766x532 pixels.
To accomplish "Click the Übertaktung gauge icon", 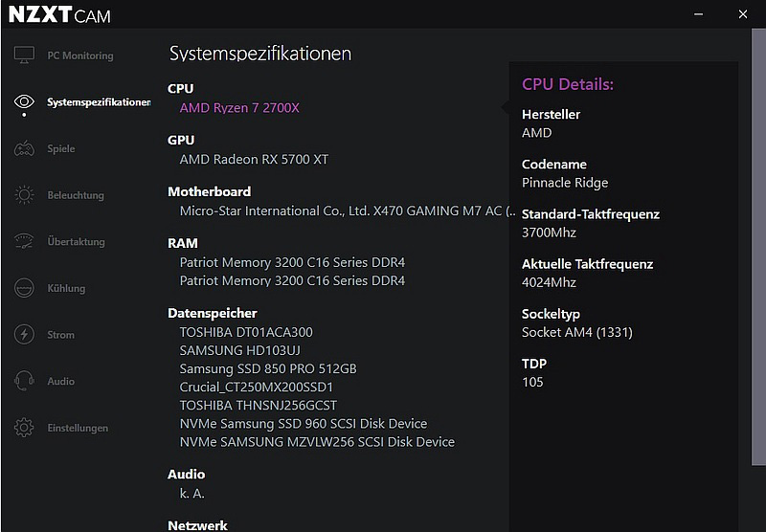I will pos(24,241).
